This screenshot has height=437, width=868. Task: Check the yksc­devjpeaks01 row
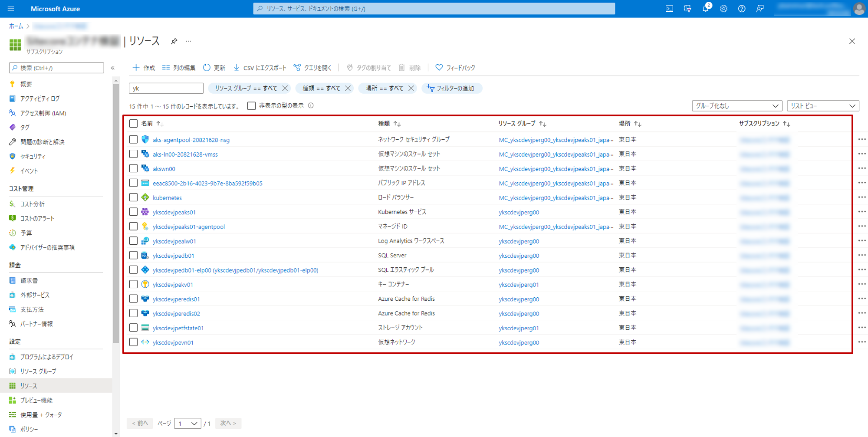pyautogui.click(x=133, y=212)
